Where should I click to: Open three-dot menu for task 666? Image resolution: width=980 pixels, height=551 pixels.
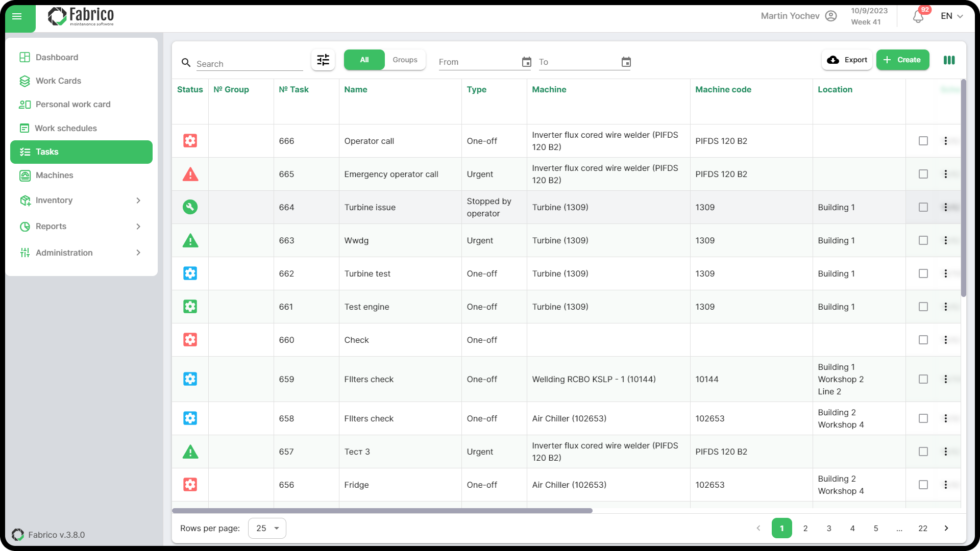(945, 141)
